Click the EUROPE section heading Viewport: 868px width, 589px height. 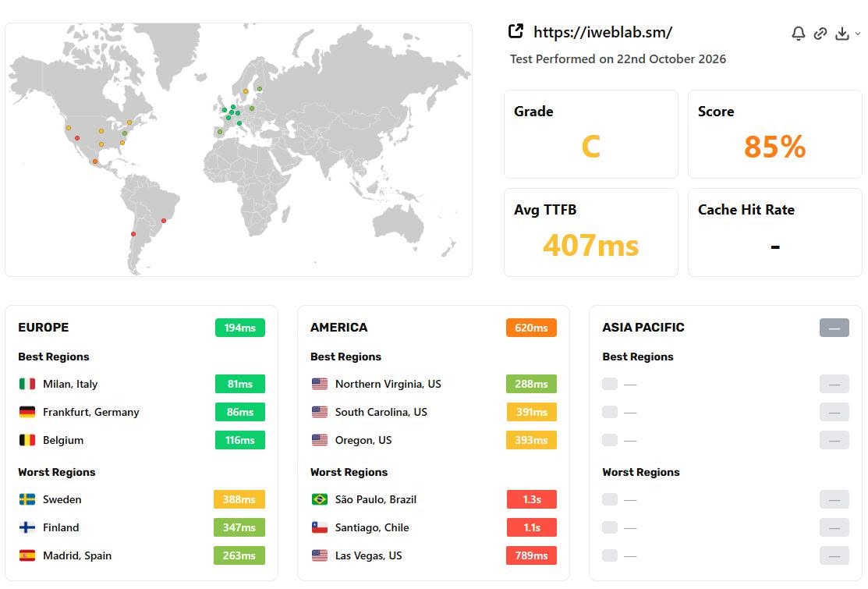point(43,327)
